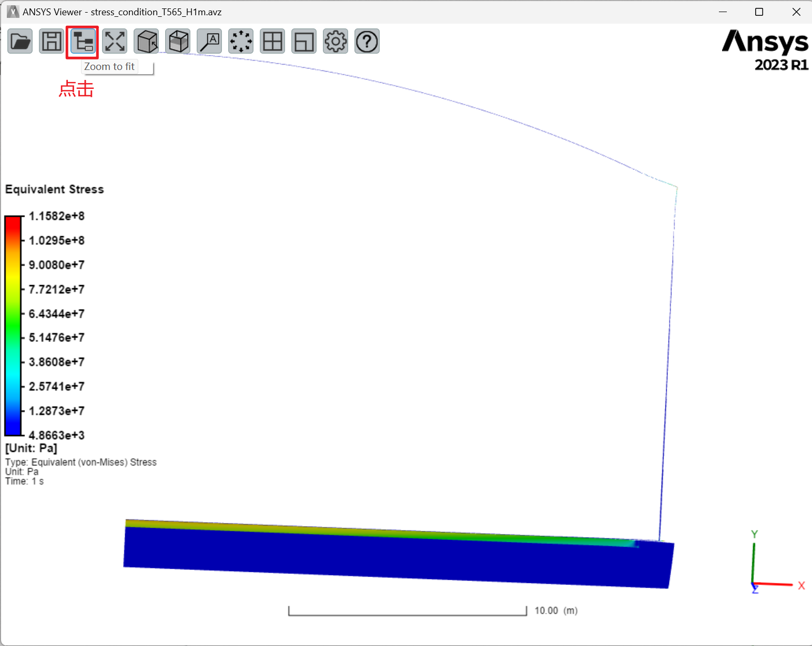Open a file with the folder icon
Screen dimensions: 812x646
pyautogui.click(x=20, y=42)
